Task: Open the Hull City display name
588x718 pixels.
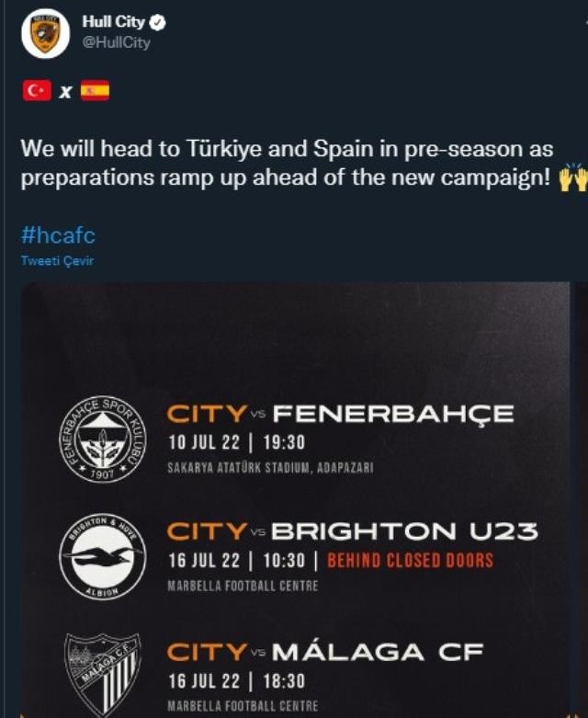Action: coord(114,21)
